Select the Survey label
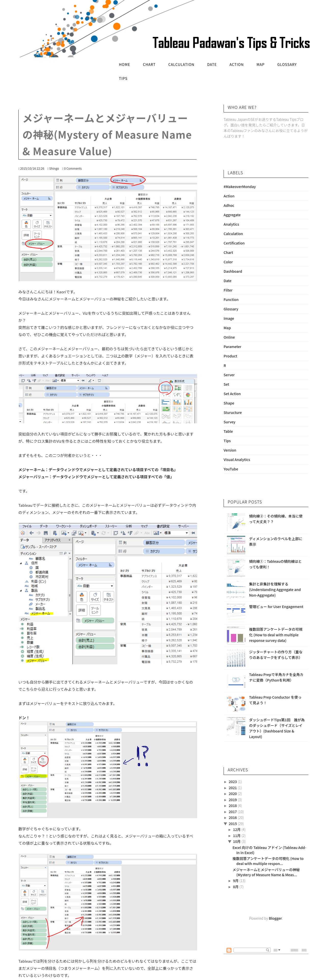This screenshot has height=980, width=327. [229, 422]
